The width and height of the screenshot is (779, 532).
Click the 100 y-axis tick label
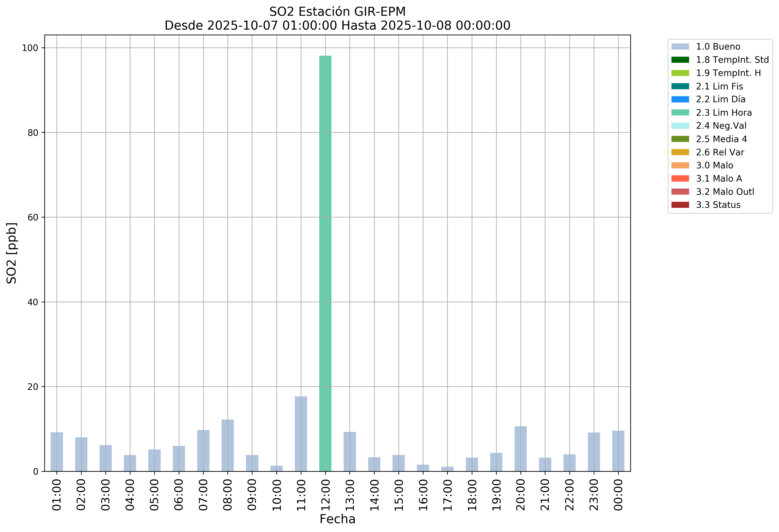tap(30, 48)
